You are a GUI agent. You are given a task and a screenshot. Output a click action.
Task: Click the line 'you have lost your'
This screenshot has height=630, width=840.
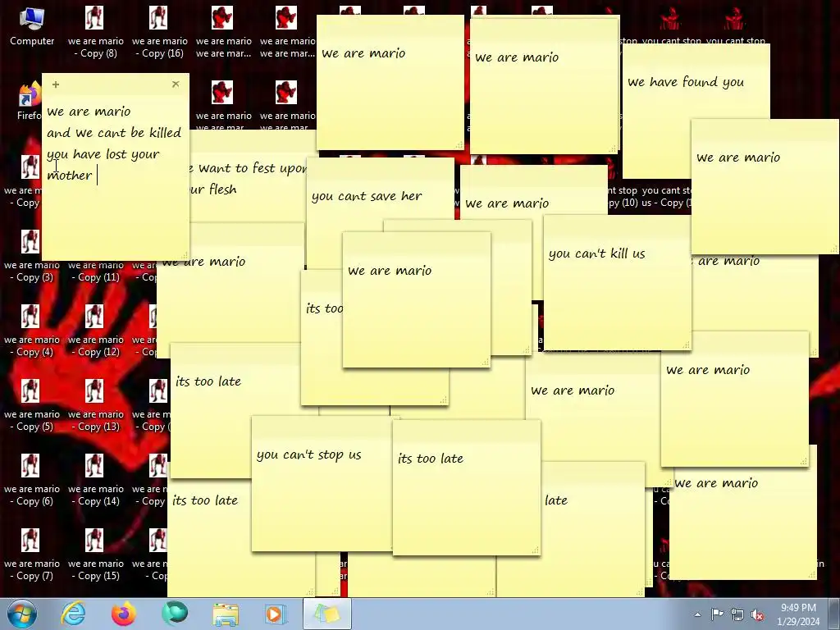click(103, 154)
